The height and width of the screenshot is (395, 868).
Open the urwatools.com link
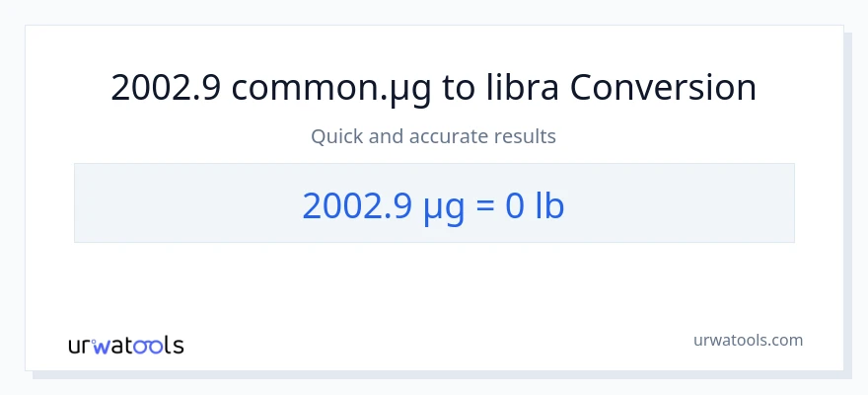pos(748,340)
